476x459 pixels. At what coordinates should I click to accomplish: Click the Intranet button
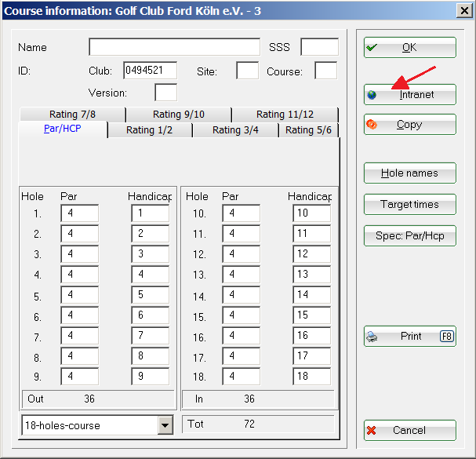410,94
